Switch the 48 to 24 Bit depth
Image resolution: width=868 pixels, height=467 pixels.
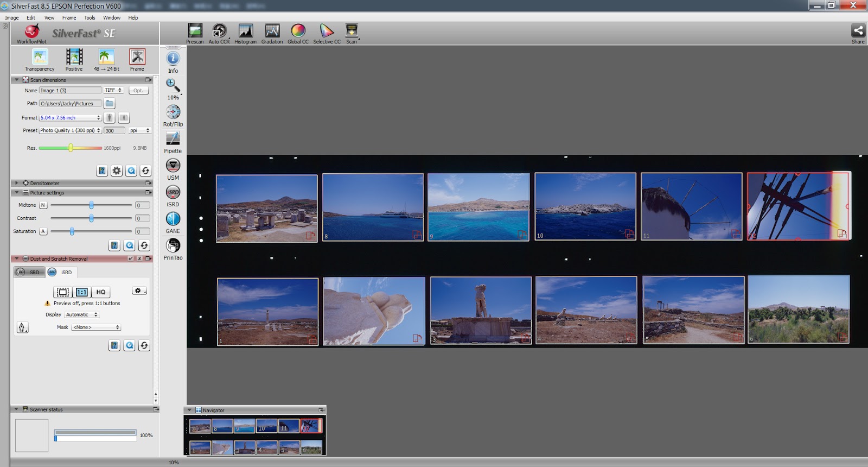coord(106,59)
